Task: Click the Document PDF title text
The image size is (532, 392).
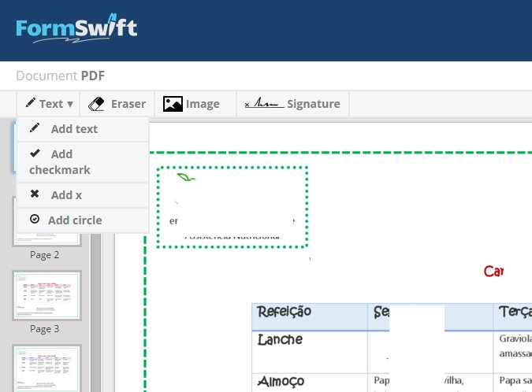Action: pos(60,76)
